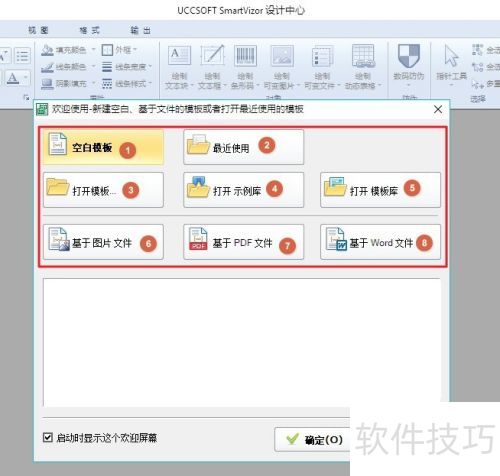The height and width of the screenshot is (476, 500).
Task: Confirm with the 确定(O) button
Action: 312,440
